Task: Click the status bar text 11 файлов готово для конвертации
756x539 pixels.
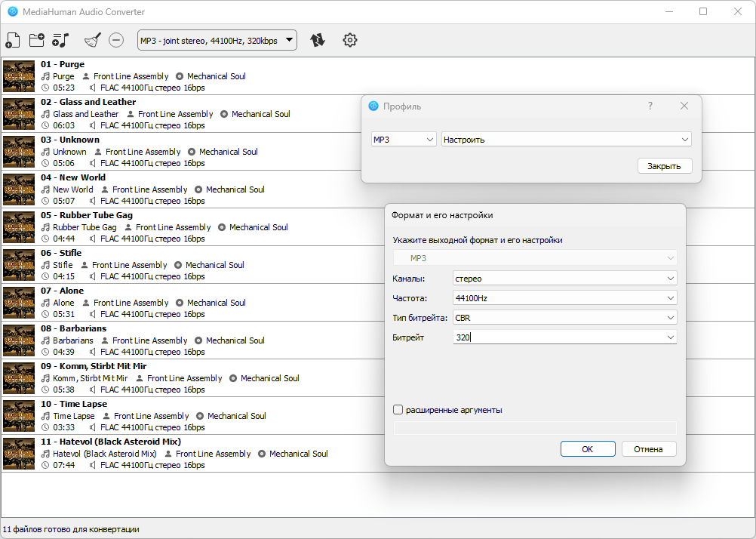Action: (x=71, y=529)
